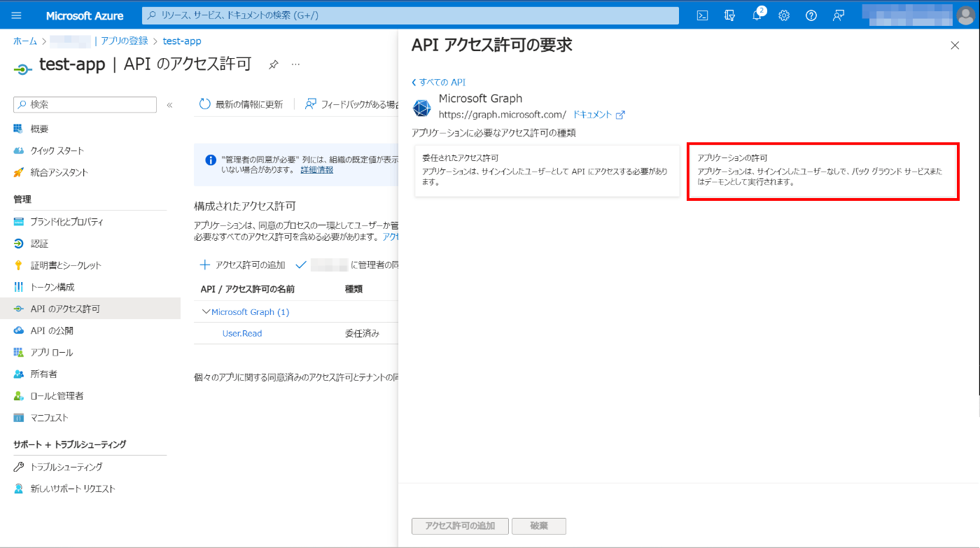
Task: Open the directory and subscription filter icon
Action: coord(730,15)
